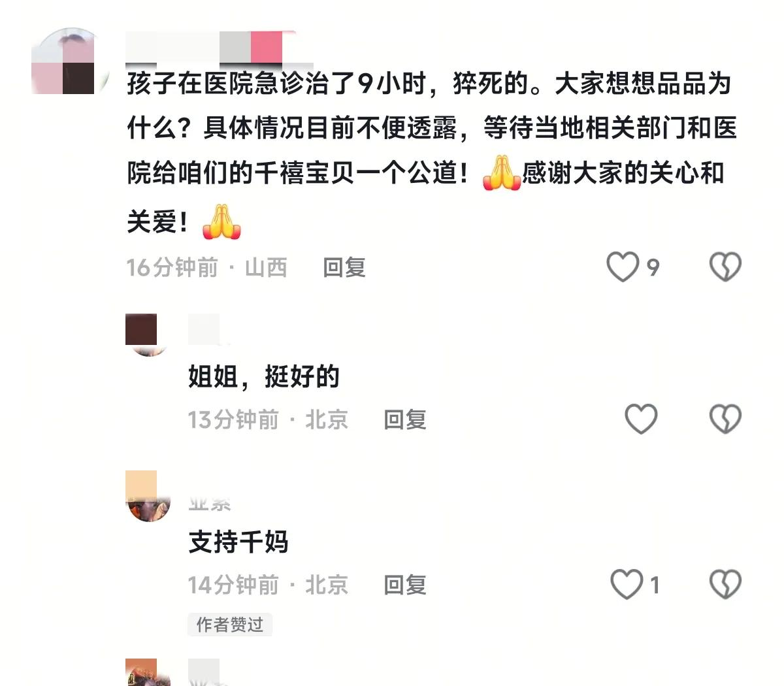Tap like count 1 on '支持千妈' reply
Screen dimensions: 784x686
(x=655, y=585)
